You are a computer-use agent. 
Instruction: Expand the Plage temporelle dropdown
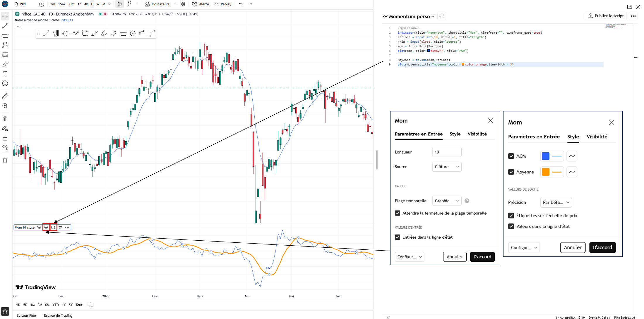tap(447, 201)
